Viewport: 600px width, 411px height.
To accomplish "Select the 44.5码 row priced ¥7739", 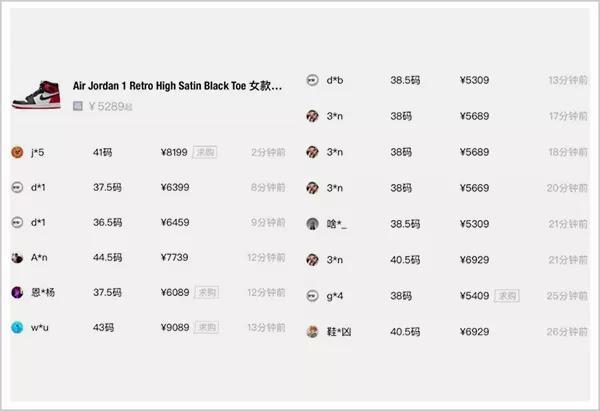I will tap(148, 258).
